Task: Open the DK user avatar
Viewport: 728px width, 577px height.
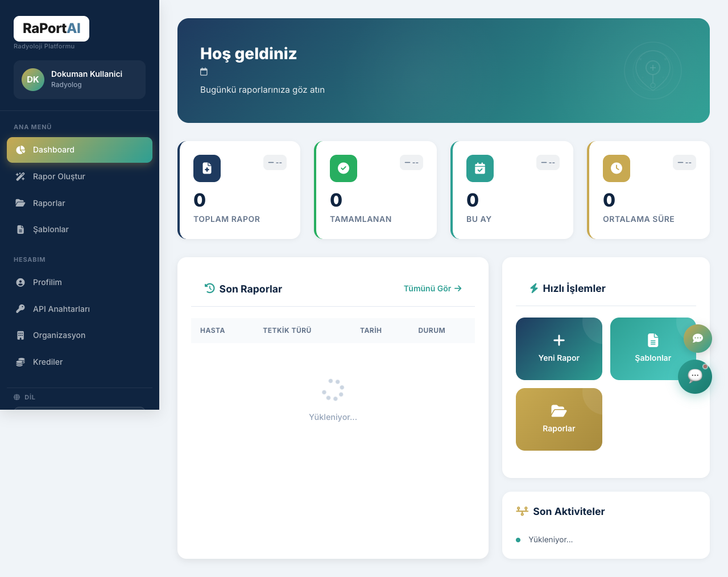Action: [33, 80]
